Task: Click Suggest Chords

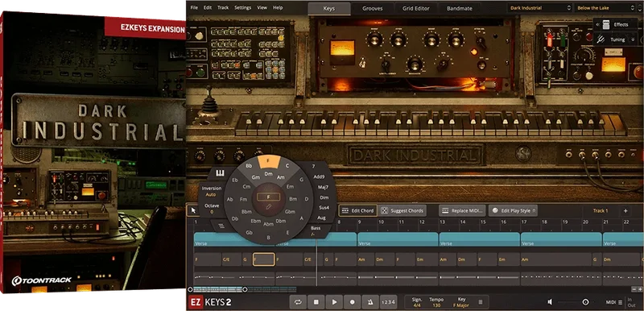Action: point(402,211)
